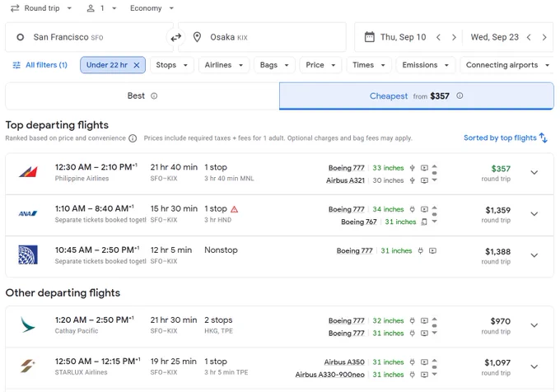
Task: Go to previous departure date
Action: 438,37
